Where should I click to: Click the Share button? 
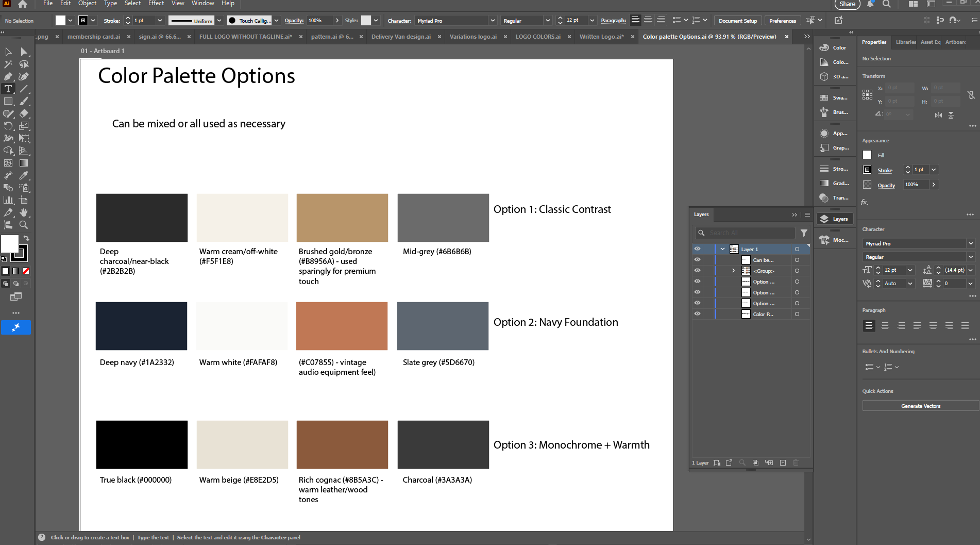(847, 4)
